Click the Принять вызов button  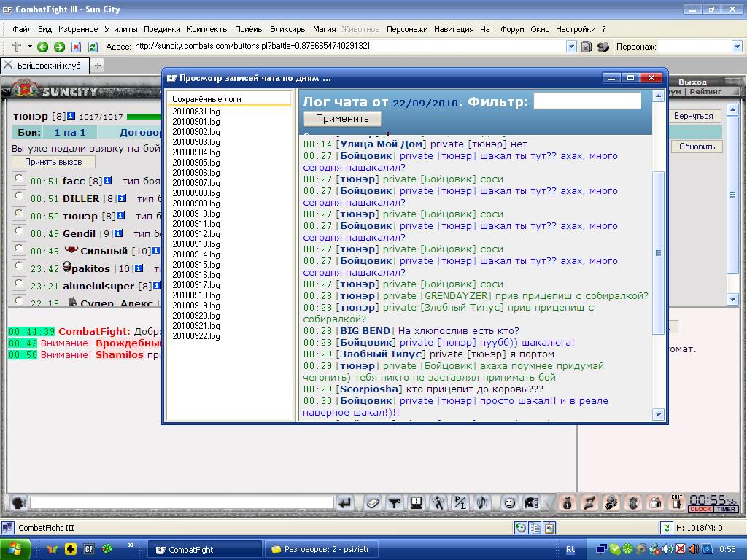[x=53, y=162]
